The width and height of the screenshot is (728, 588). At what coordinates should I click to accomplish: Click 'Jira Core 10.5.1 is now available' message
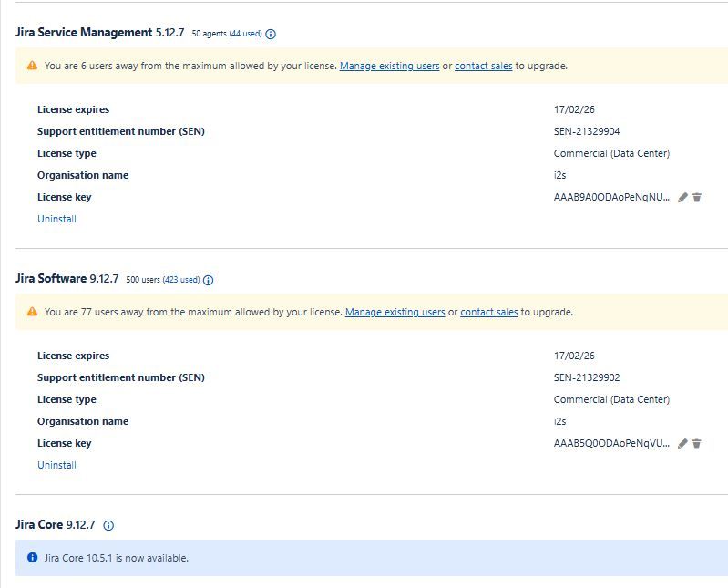click(117, 558)
